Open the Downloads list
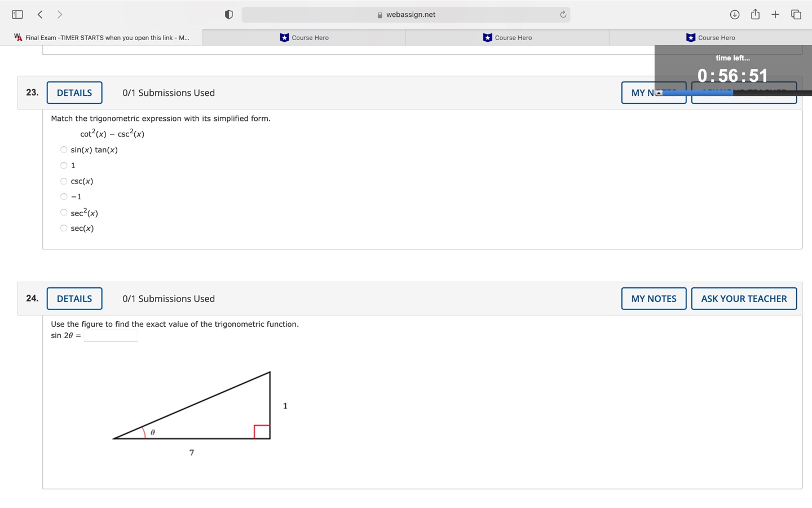This screenshot has height=508, width=812. 735,14
